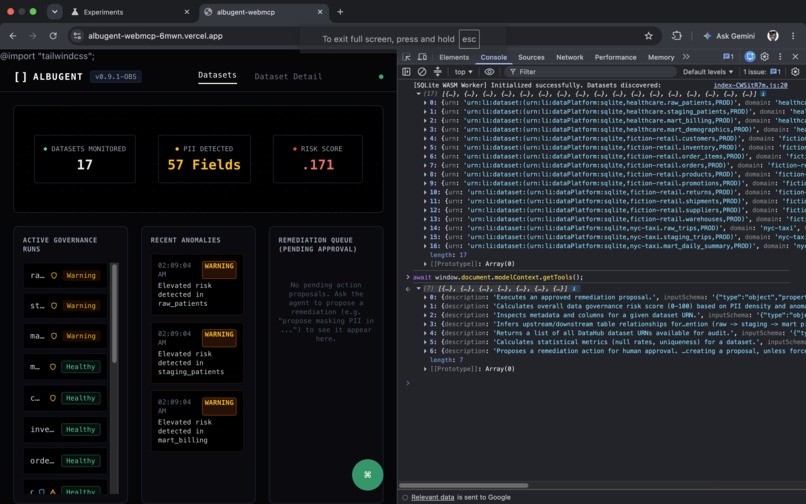
Task: Activate the inspect element picker icon
Action: click(x=407, y=57)
